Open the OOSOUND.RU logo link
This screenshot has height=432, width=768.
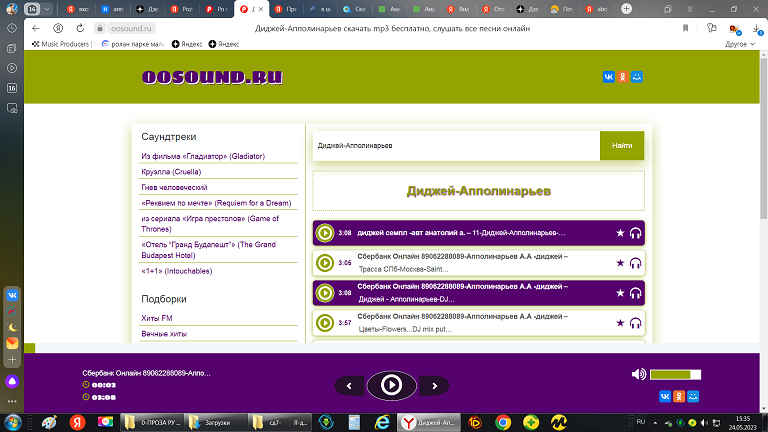(212, 77)
